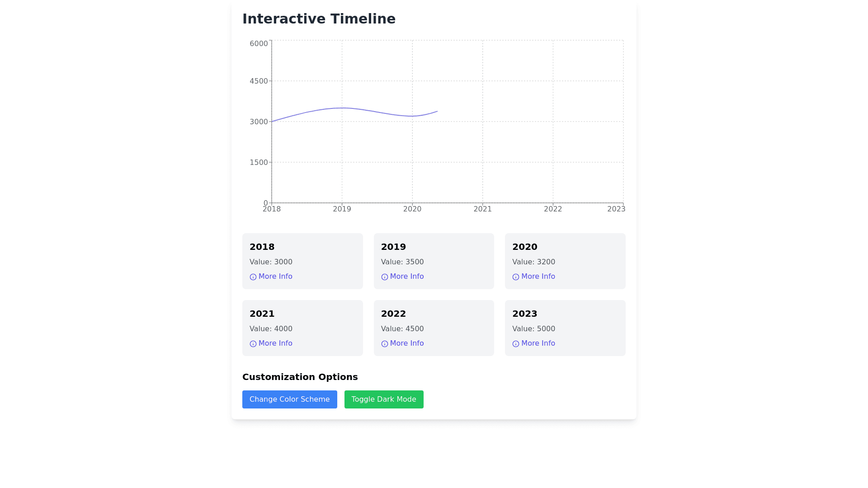Click the 2020 label on the chart axis

412,209
